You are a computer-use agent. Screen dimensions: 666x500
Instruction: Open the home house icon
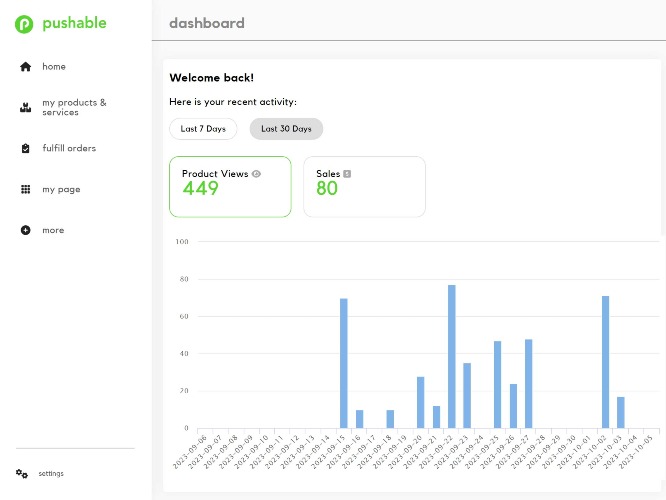pos(25,67)
